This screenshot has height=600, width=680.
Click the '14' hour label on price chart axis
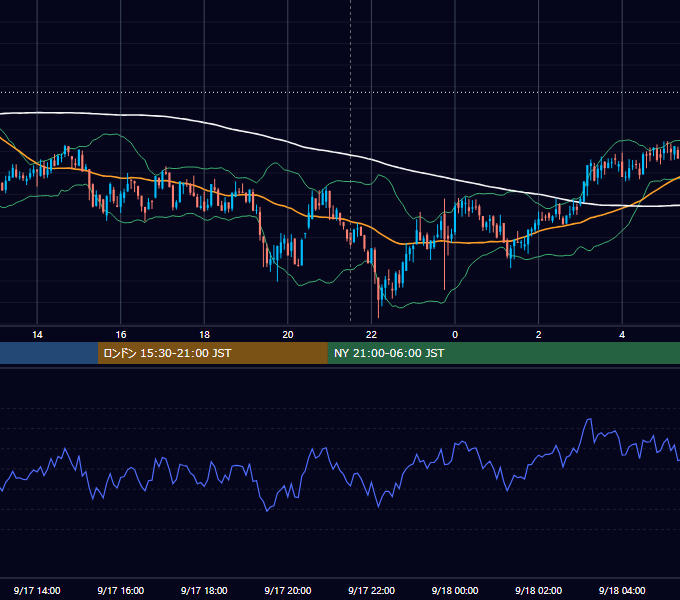point(37,335)
